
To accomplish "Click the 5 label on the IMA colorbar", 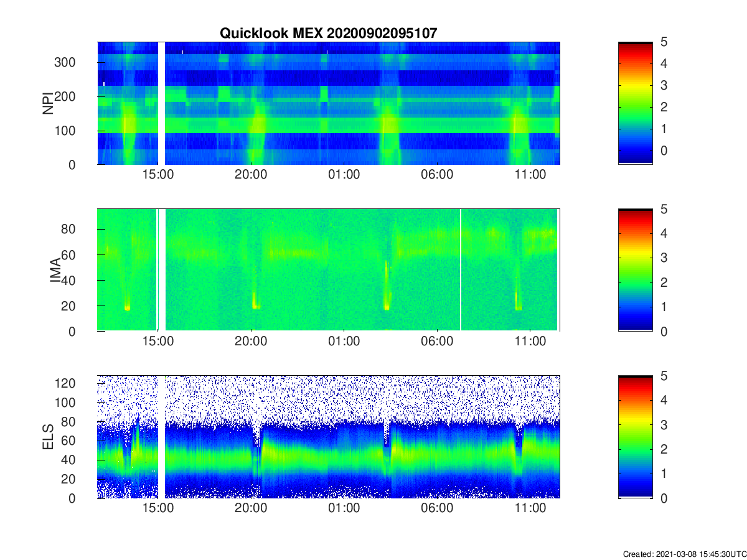I will pyautogui.click(x=665, y=209).
